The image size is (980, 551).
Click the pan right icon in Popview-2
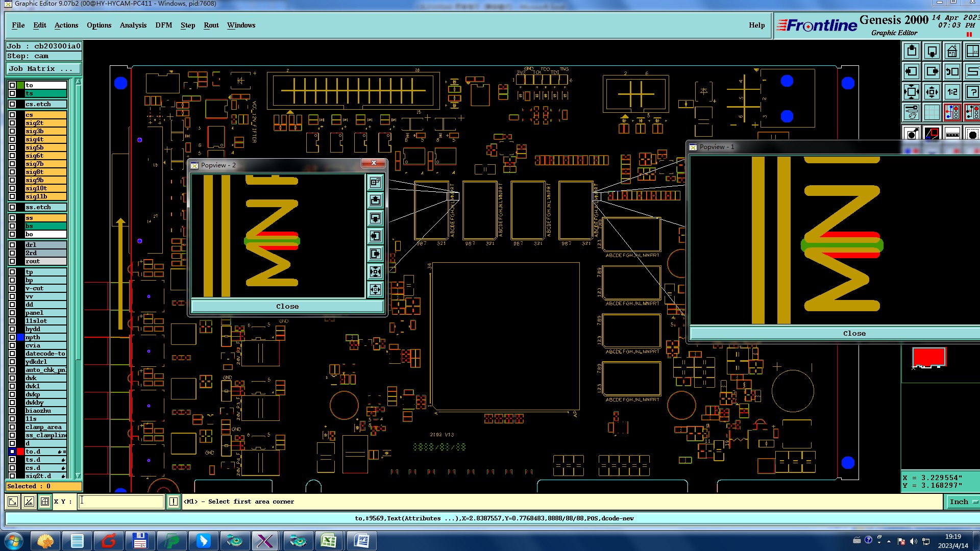point(375,254)
